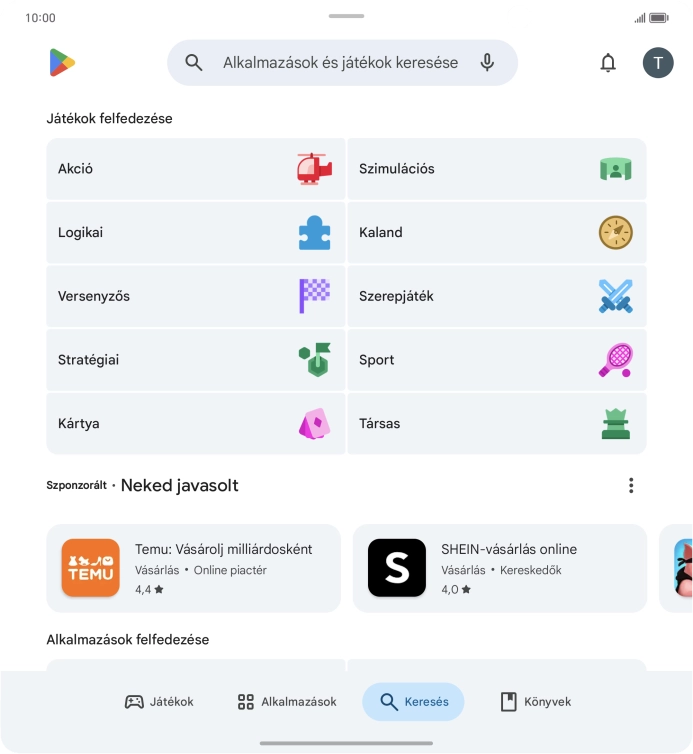Screen dimensions: 693x754
Task: Tap the Társas board games category
Action: (496, 424)
